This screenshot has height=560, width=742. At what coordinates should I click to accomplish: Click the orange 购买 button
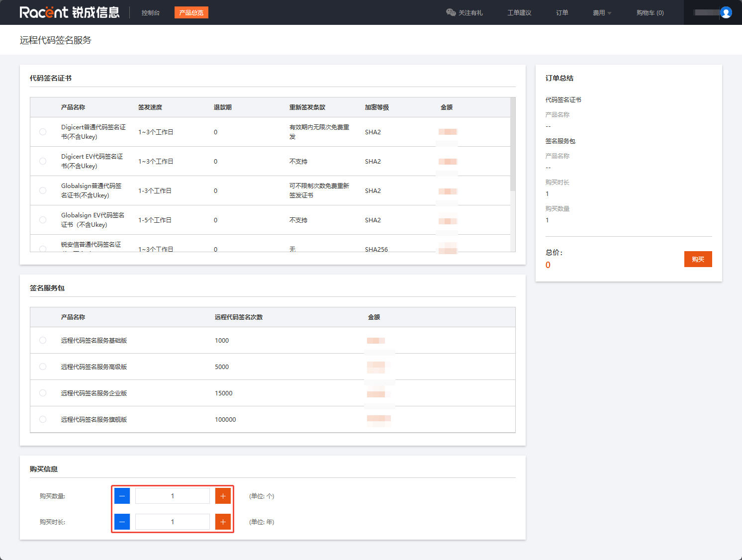tap(698, 259)
